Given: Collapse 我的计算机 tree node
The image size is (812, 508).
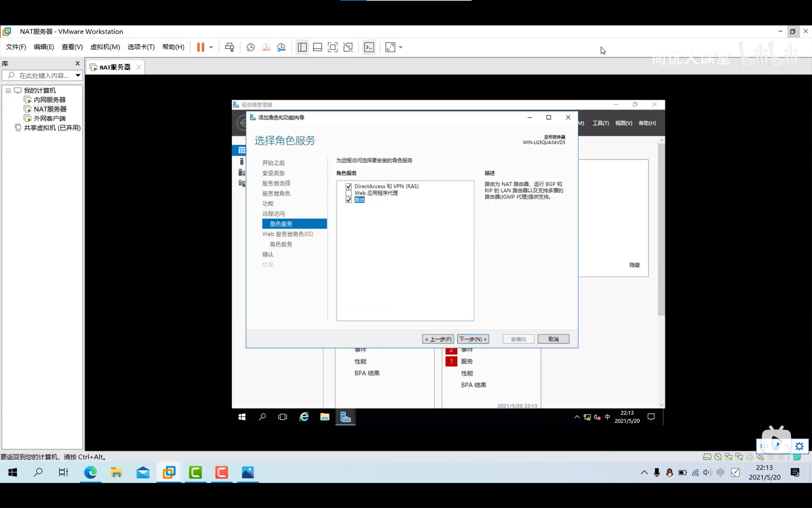Looking at the screenshot, I should click(8, 91).
